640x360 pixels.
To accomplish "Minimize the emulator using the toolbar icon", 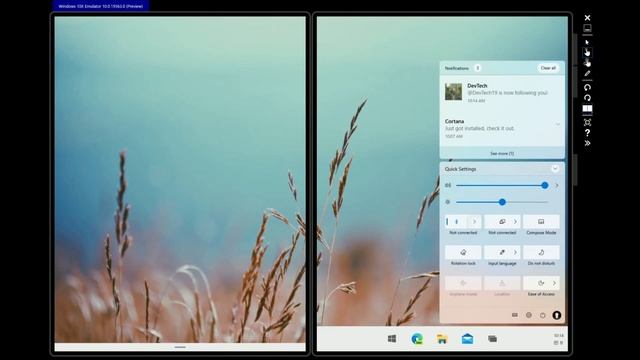I will [587, 29].
